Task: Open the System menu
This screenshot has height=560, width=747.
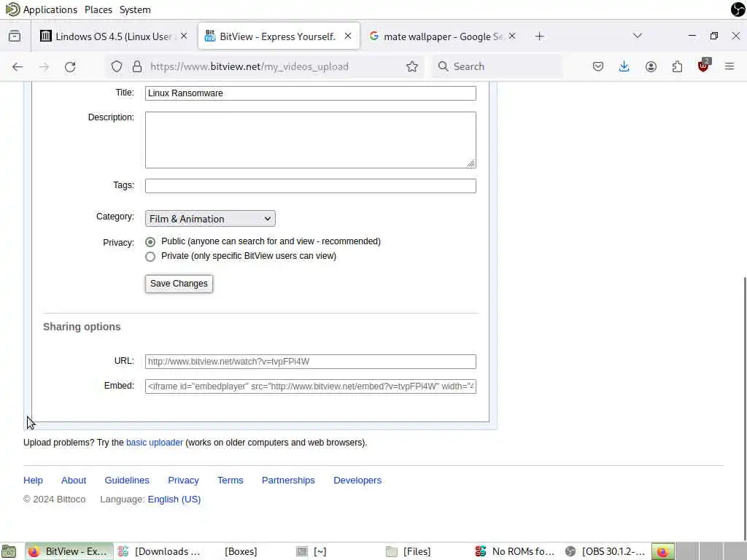Action: (135, 9)
